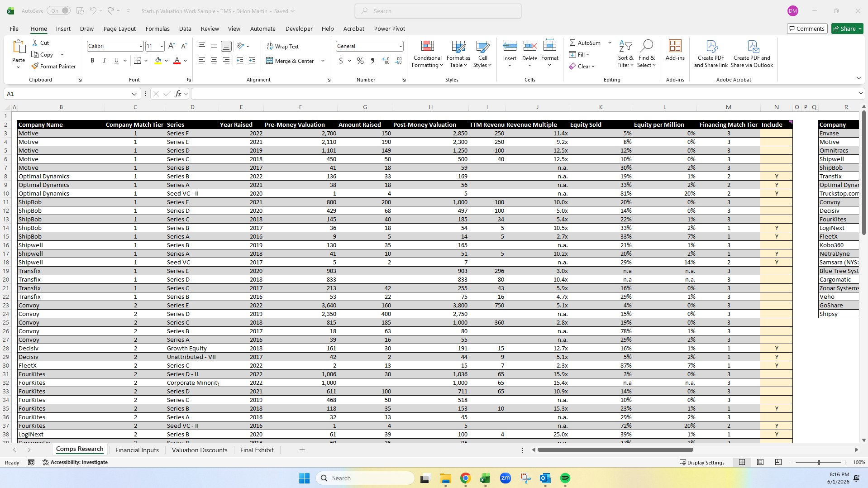The height and width of the screenshot is (488, 868).
Task: Click Wrap Text button
Action: 283,46
